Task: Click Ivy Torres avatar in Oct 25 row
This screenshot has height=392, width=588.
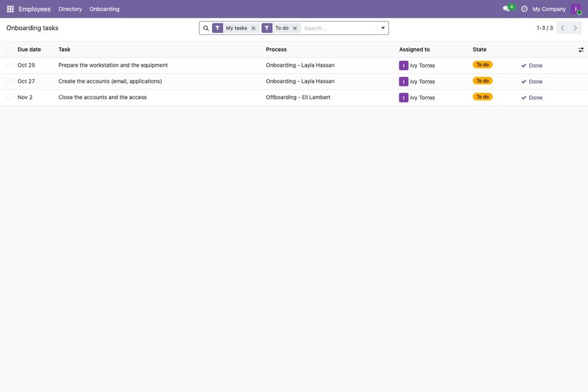Action: 403,65
